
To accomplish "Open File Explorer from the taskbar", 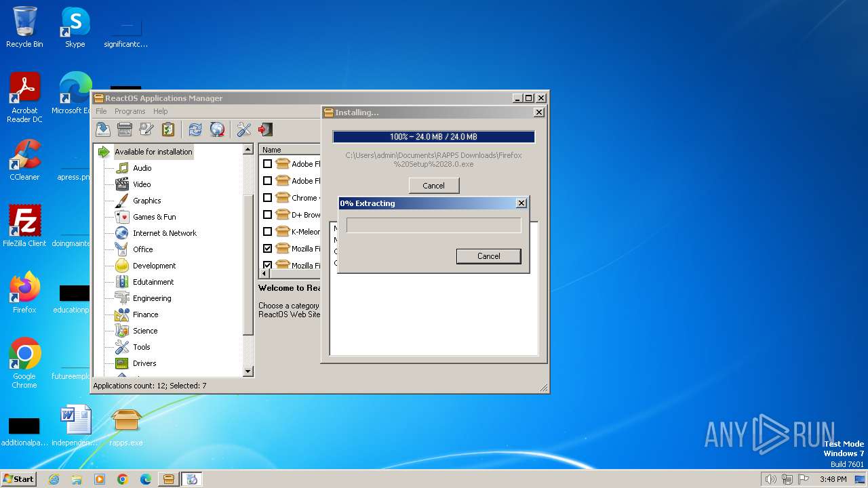I will [77, 479].
